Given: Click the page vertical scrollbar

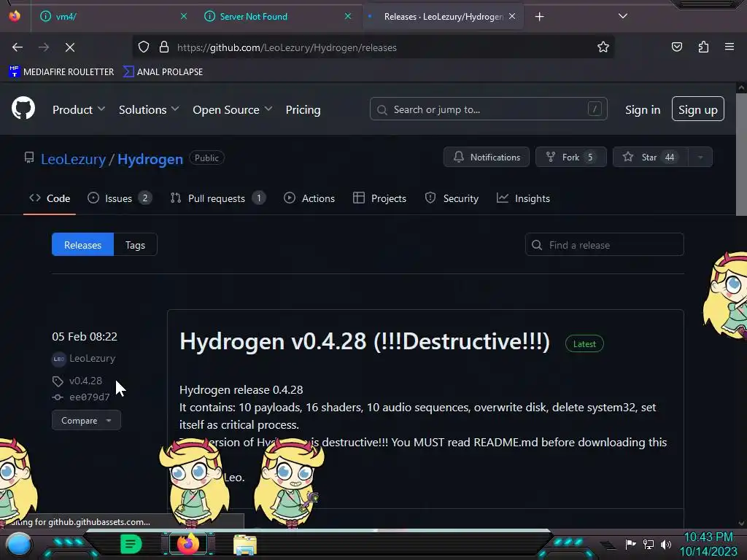Looking at the screenshot, I should (741, 155).
